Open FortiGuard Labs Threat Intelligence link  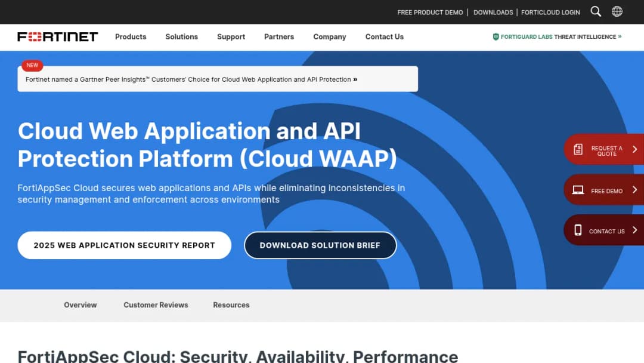[557, 36]
